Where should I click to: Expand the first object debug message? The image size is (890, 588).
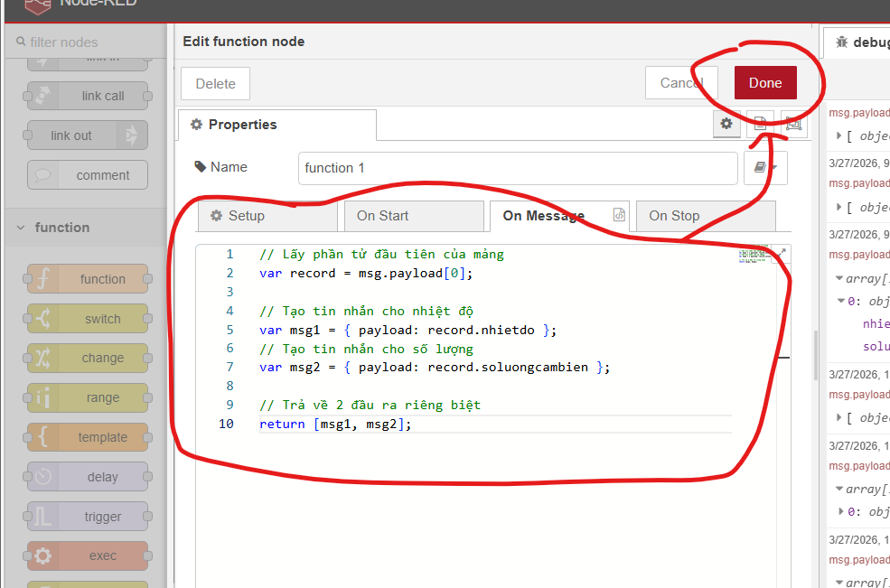pyautogui.click(x=839, y=136)
